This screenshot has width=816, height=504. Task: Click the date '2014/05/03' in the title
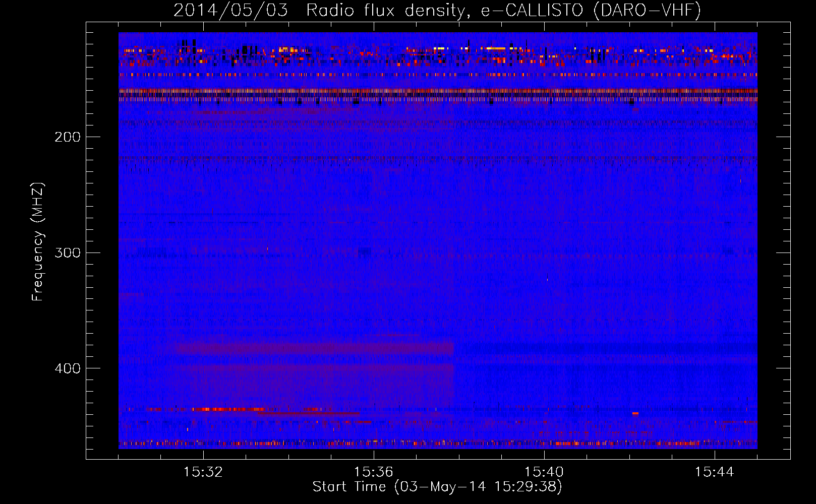[230, 10]
